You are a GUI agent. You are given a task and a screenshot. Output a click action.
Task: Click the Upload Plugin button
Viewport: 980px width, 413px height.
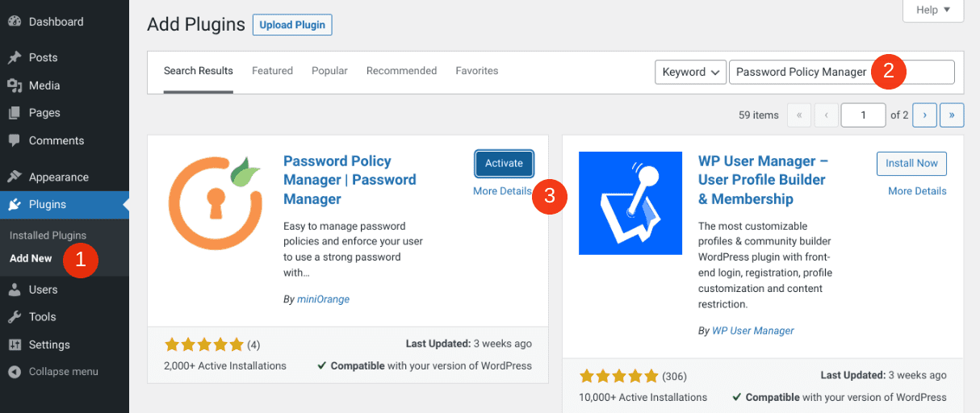coord(292,25)
